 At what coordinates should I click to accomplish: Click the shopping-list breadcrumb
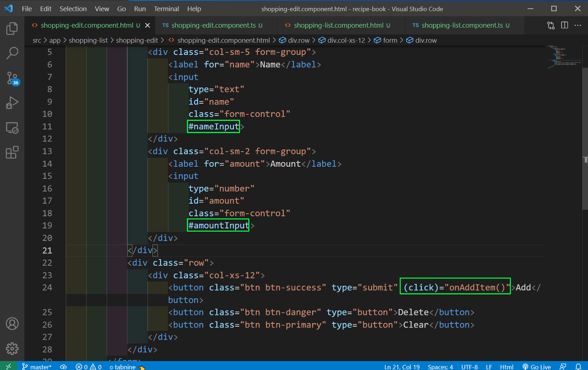tap(88, 40)
